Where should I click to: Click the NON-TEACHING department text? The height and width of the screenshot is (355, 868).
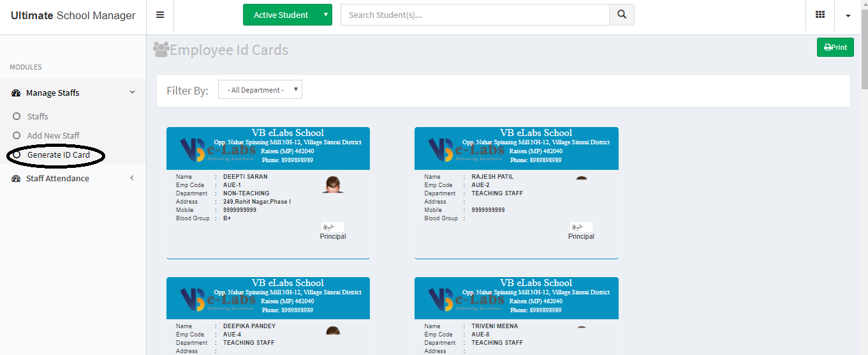pos(246,193)
